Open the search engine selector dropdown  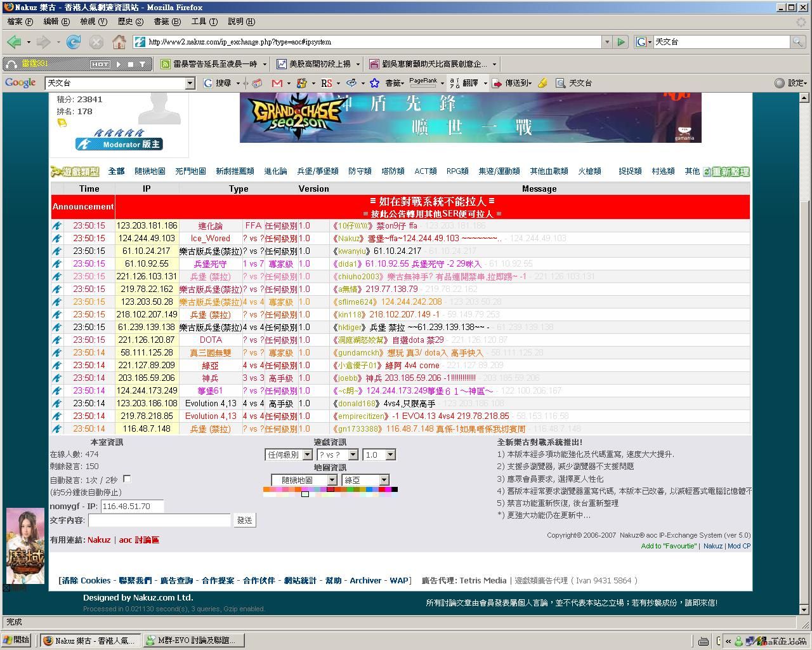point(644,42)
